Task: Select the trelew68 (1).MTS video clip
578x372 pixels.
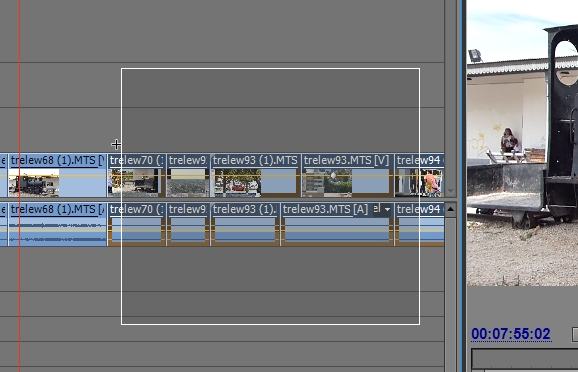Action: (57, 175)
